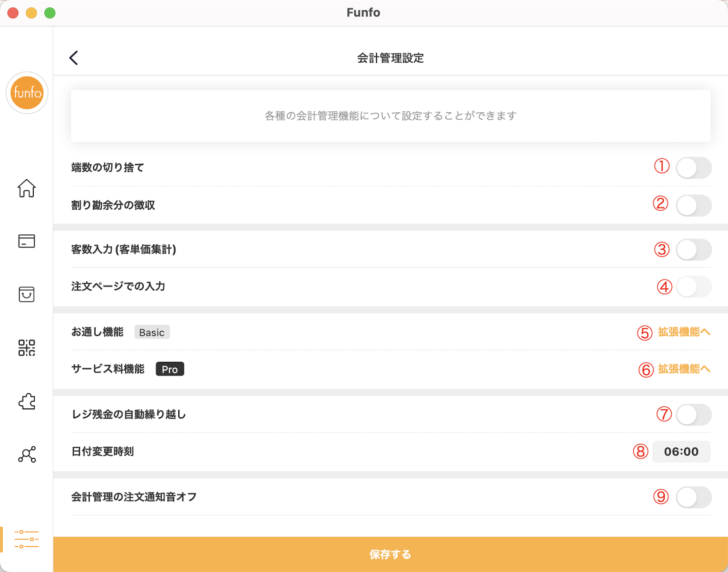This screenshot has width=728, height=572.
Task: Click the 客数入力 (客単価集計) label
Action: tap(124, 249)
